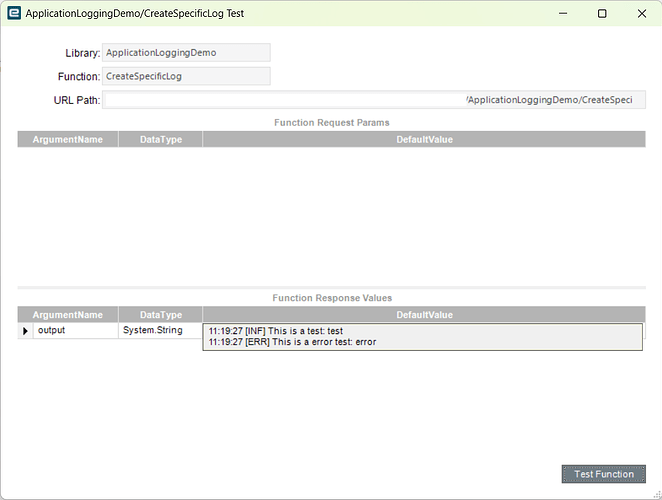Click the 'Function Request Params' heading
This screenshot has height=500, width=662.
(x=332, y=122)
